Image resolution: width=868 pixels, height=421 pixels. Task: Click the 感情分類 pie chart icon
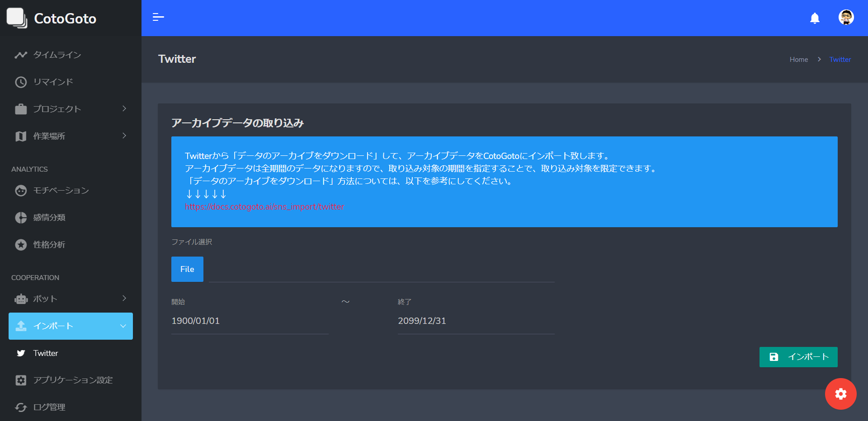tap(21, 218)
